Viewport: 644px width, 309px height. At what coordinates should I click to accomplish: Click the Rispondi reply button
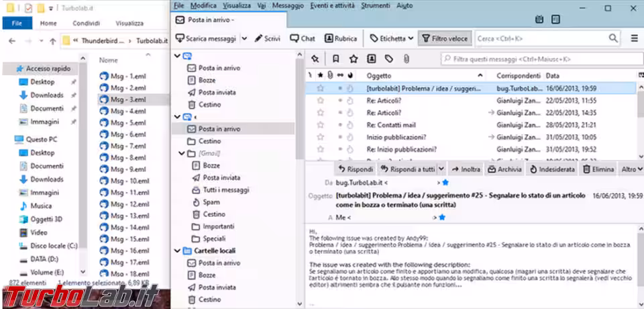click(x=355, y=169)
